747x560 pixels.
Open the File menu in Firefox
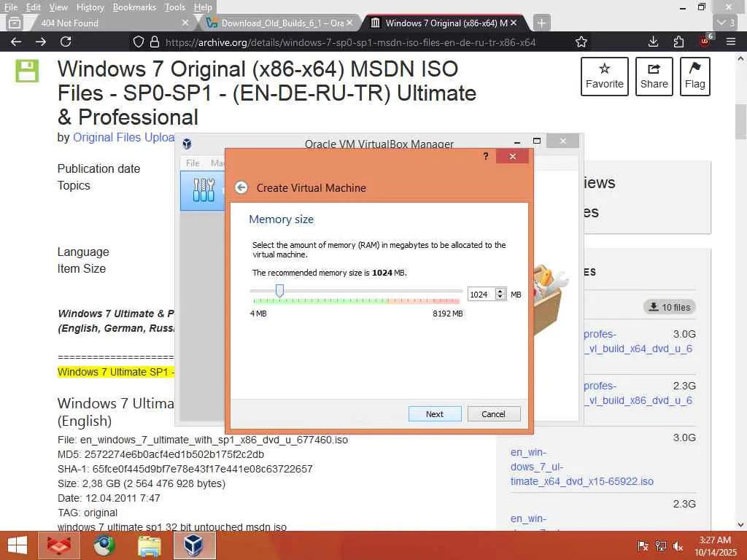(x=10, y=7)
